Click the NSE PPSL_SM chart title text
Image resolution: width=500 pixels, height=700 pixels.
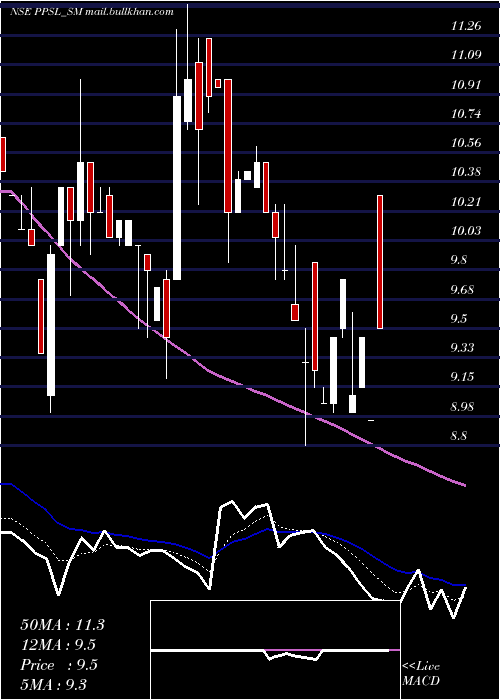tap(91, 12)
